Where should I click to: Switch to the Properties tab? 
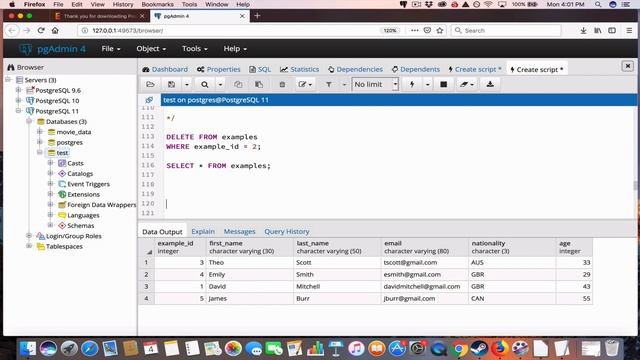click(x=218, y=69)
